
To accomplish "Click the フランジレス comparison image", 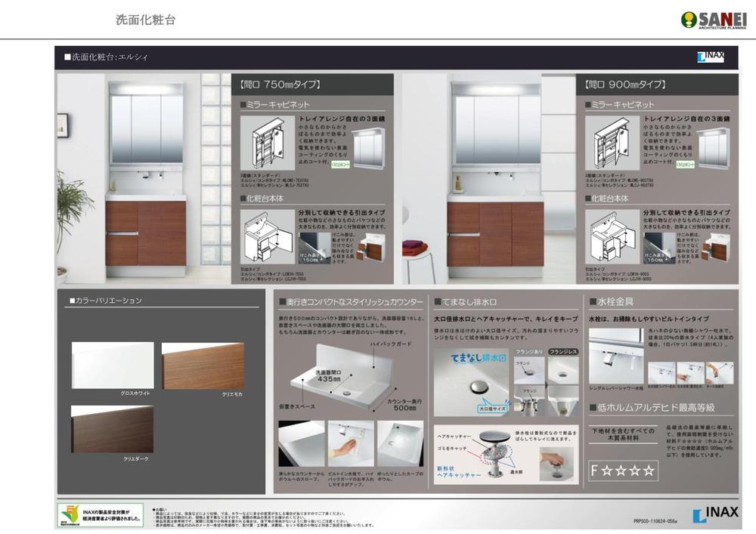I will tap(563, 370).
